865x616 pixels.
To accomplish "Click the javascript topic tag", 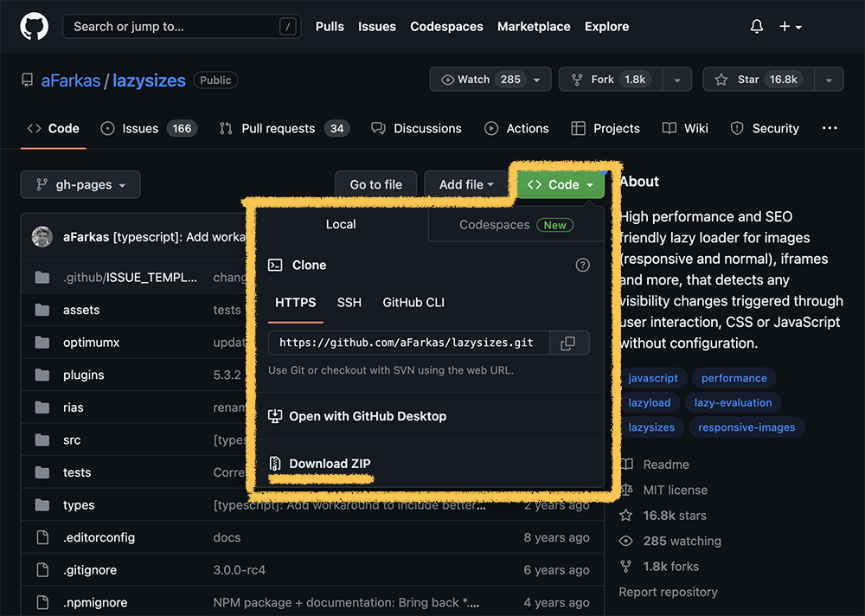I will (x=653, y=378).
